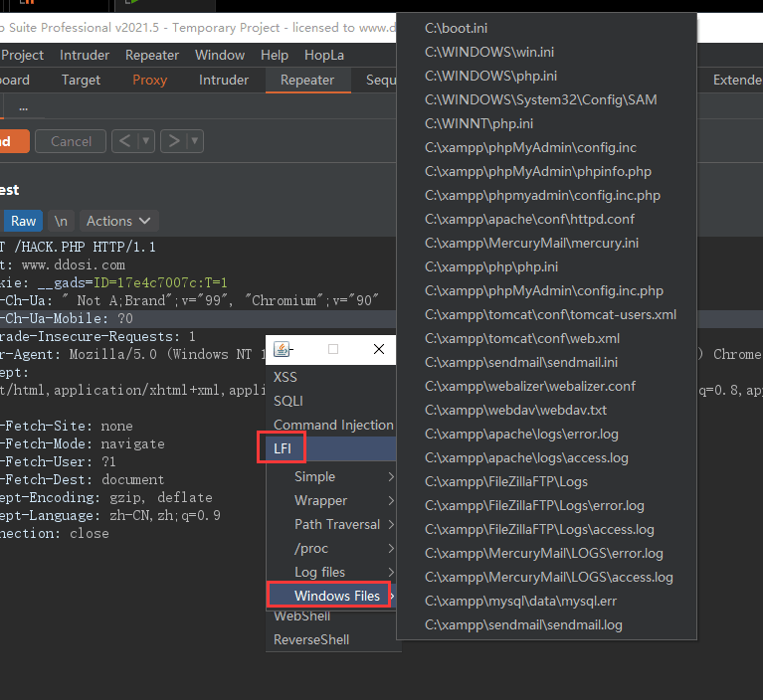
Task: Switch to the Extender tab
Action: point(737,81)
